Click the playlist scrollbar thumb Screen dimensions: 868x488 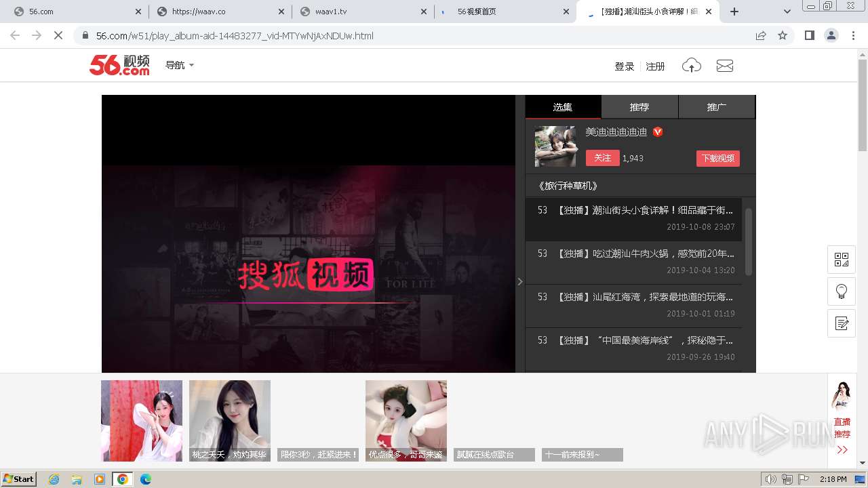(749, 241)
